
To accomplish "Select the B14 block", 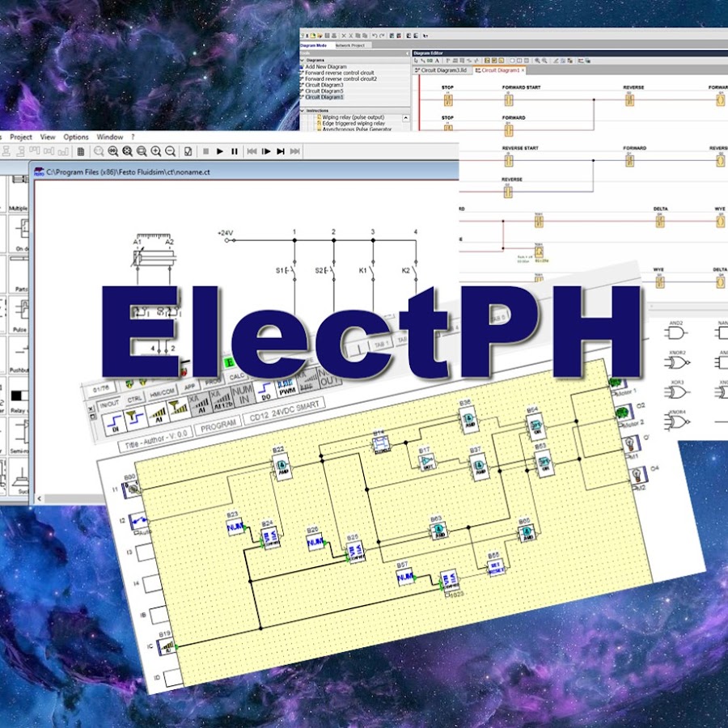I will point(381,444).
